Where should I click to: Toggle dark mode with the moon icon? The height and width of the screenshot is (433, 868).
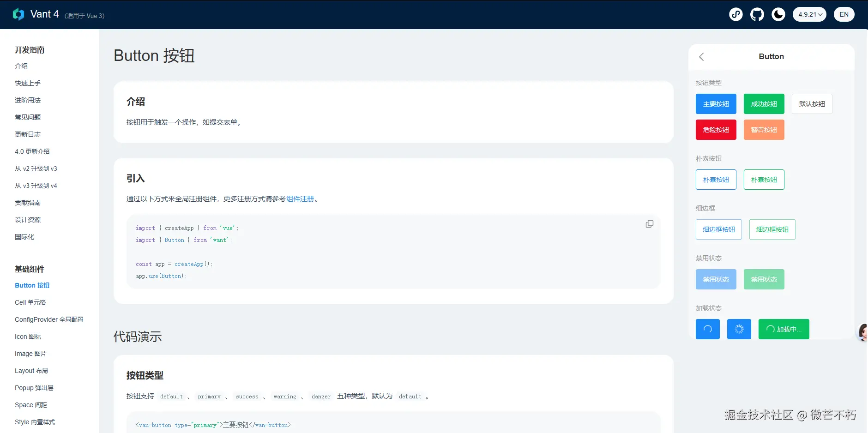pos(778,14)
